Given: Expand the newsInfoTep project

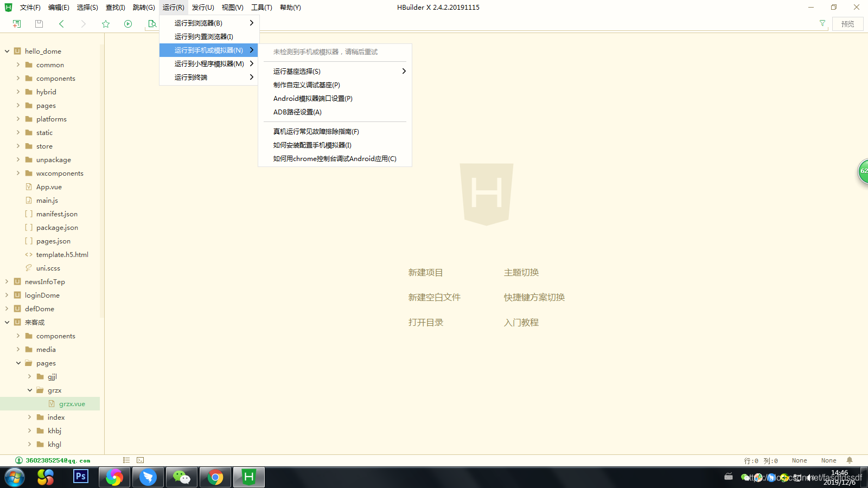Looking at the screenshot, I should point(5,281).
